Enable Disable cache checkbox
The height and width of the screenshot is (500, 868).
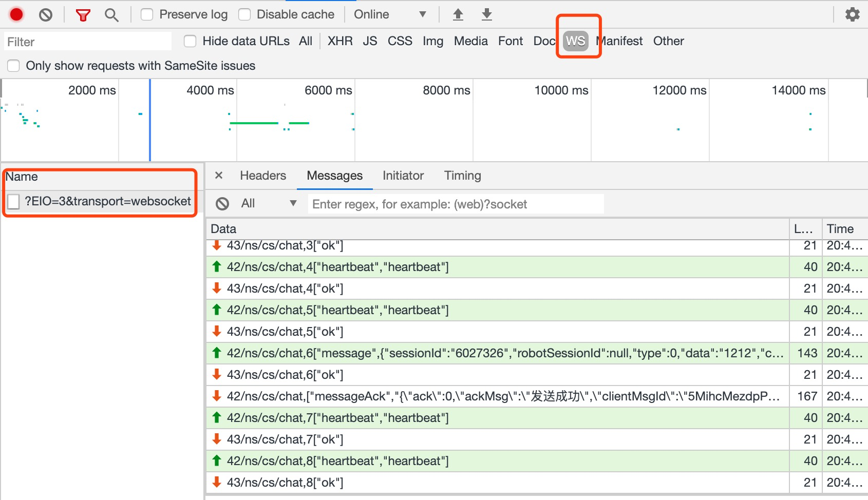tap(244, 14)
